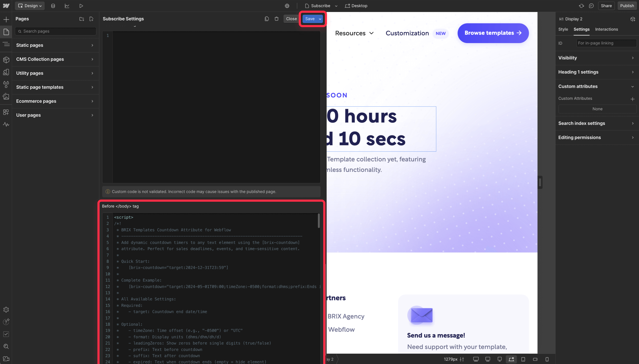
Task: Expand Heading 1 settings section
Action: 597,72
